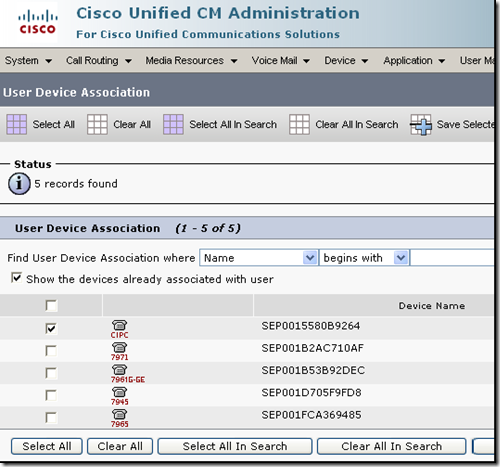Open the Name search field dropdown

tap(258, 258)
